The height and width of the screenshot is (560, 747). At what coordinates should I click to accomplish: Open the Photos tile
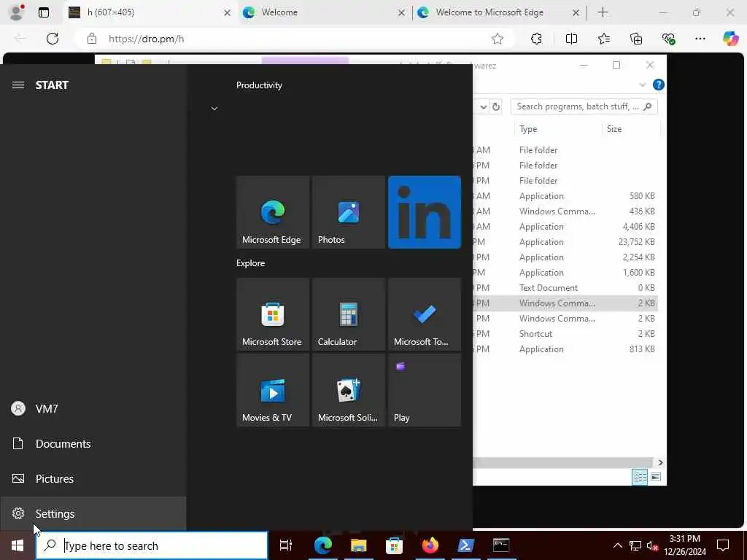click(x=348, y=212)
